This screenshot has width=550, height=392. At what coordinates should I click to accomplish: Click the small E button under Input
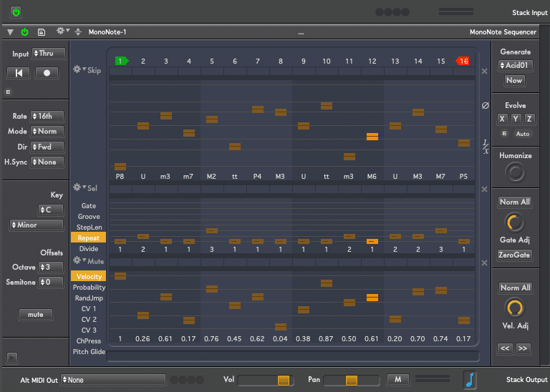click(8, 92)
